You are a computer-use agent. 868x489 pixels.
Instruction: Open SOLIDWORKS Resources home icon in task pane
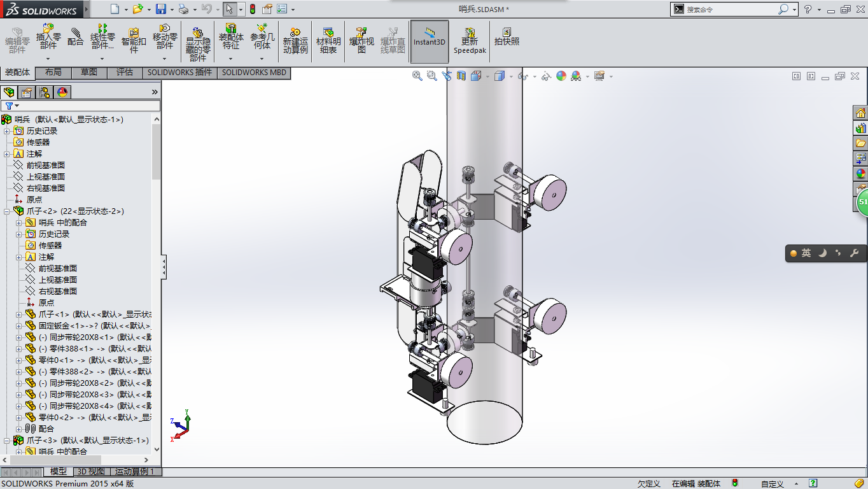(860, 113)
